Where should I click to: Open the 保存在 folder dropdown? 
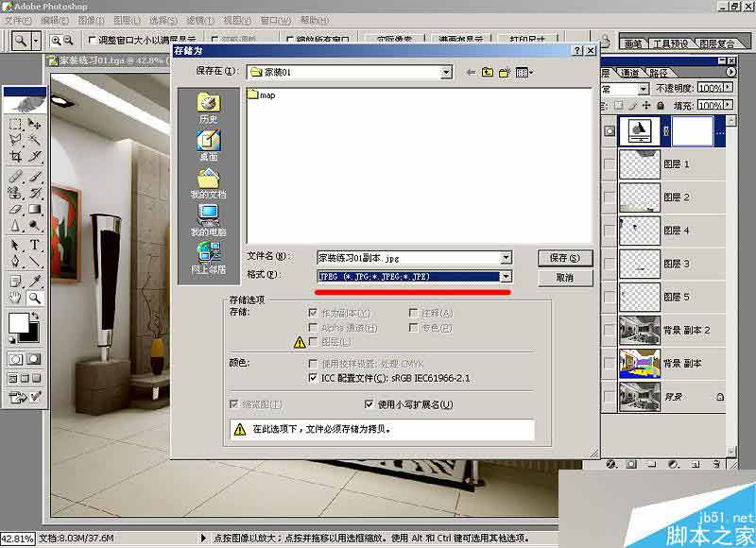[x=446, y=73]
